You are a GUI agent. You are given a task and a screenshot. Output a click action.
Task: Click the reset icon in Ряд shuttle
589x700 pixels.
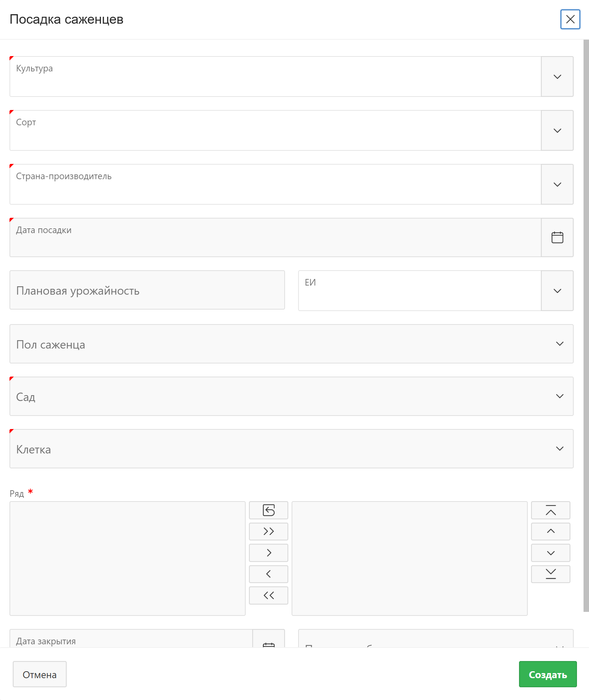click(x=269, y=510)
